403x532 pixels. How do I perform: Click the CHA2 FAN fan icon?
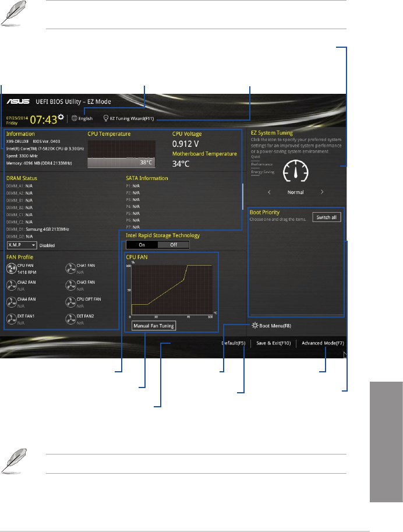click(12, 286)
